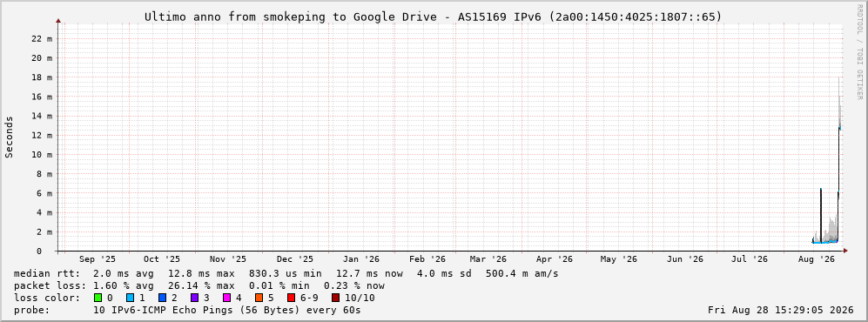Click the orange loss color 5 swatch
The height and width of the screenshot is (322, 868).
point(259,298)
